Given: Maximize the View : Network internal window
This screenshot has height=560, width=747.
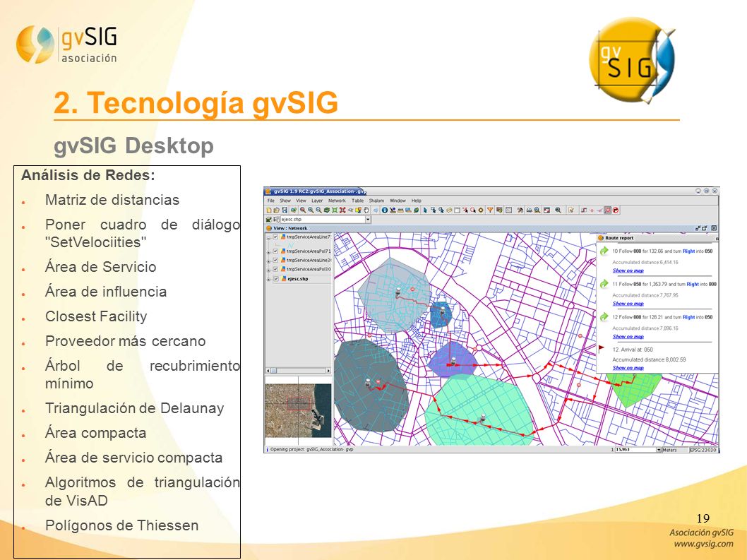Looking at the screenshot, I should click(705, 228).
